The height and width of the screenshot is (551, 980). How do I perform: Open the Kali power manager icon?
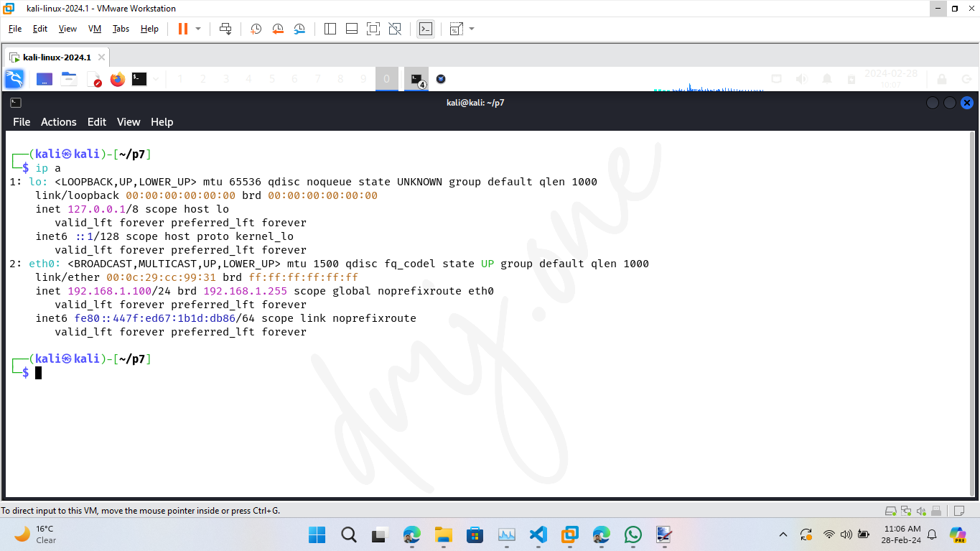point(851,79)
